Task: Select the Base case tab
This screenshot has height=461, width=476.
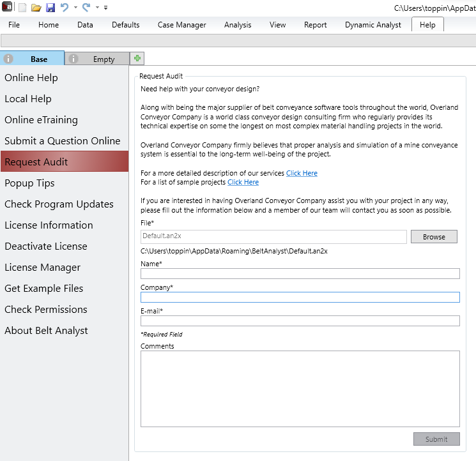Action: 32,58
